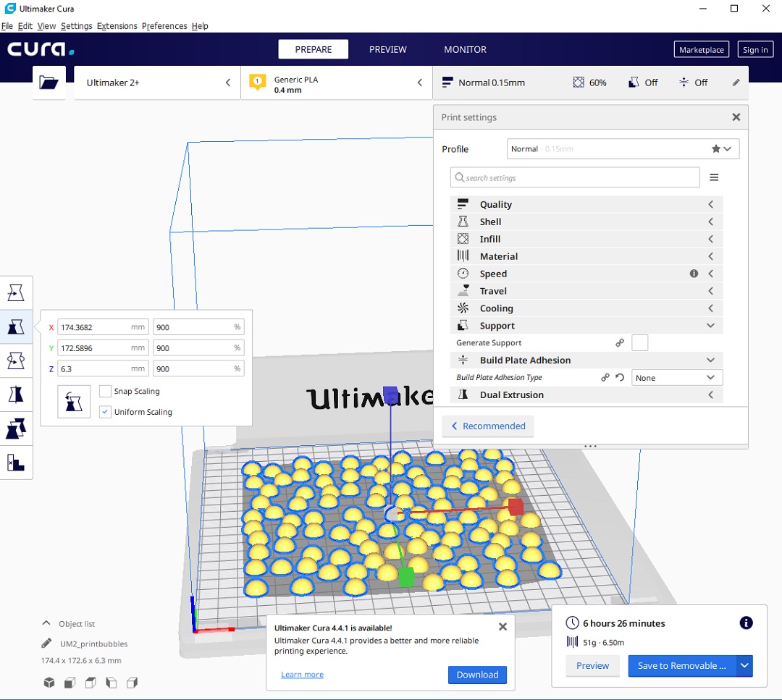Expand the Material settings category

coord(586,256)
